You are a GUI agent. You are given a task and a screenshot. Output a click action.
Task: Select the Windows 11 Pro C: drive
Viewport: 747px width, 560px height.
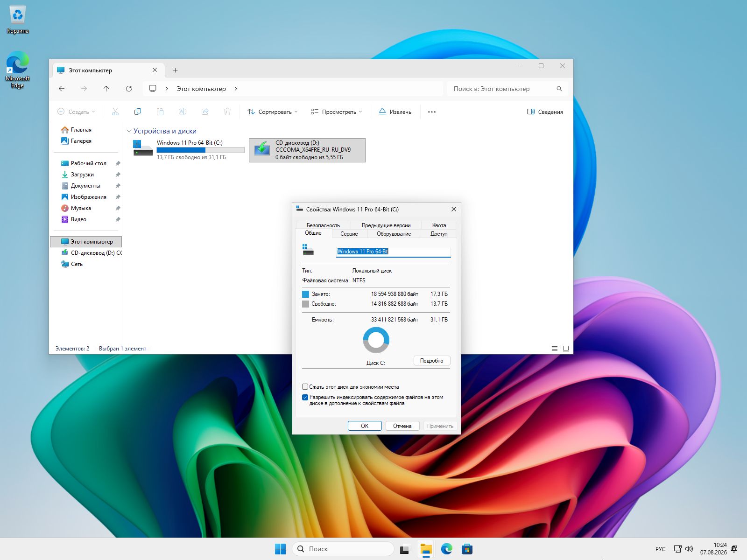coord(189,150)
